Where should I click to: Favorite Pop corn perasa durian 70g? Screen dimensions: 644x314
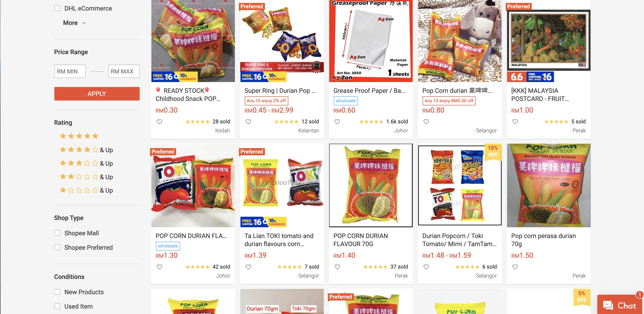tap(515, 267)
